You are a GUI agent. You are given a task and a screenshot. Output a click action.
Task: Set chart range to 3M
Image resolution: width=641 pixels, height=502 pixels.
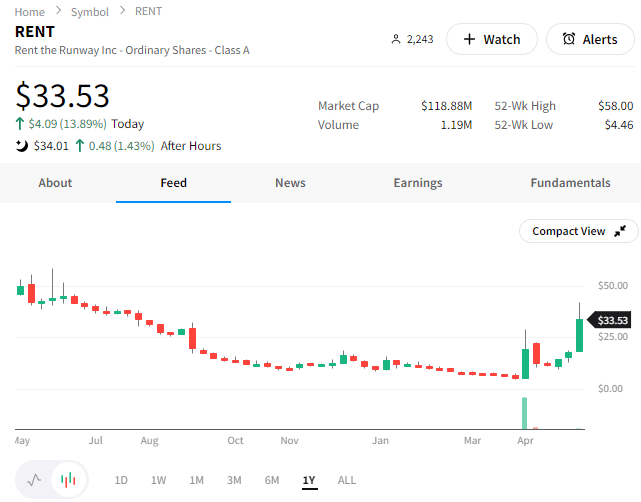click(234, 480)
